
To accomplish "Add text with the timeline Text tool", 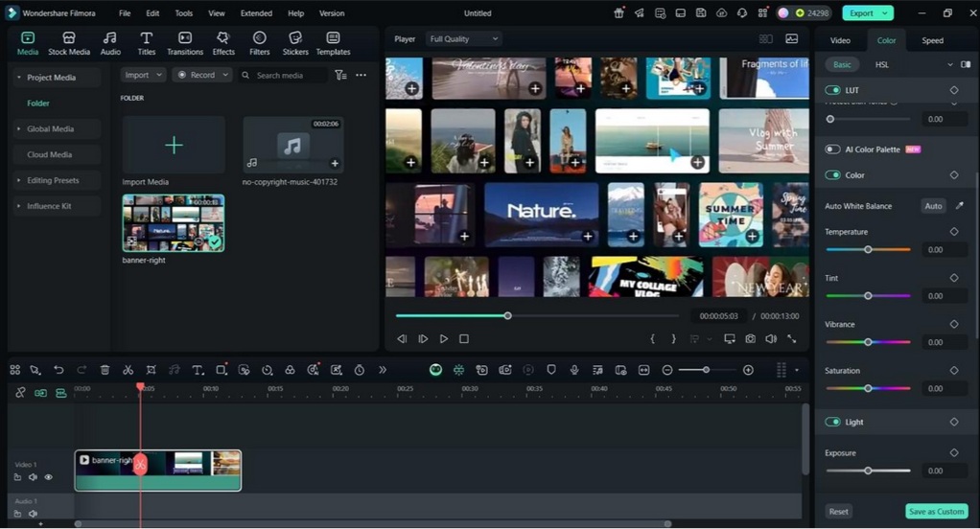I will (x=198, y=370).
